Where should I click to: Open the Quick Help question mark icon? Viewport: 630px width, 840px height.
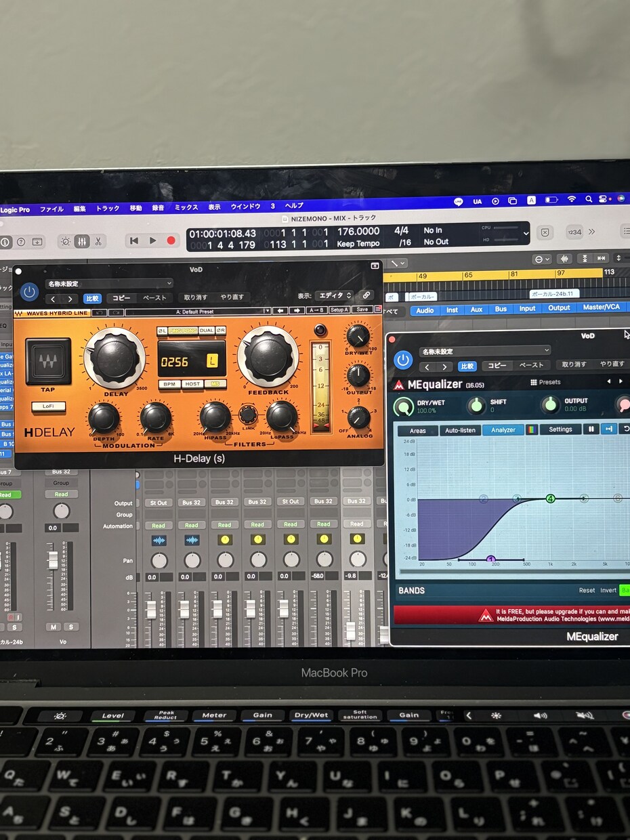(x=20, y=242)
